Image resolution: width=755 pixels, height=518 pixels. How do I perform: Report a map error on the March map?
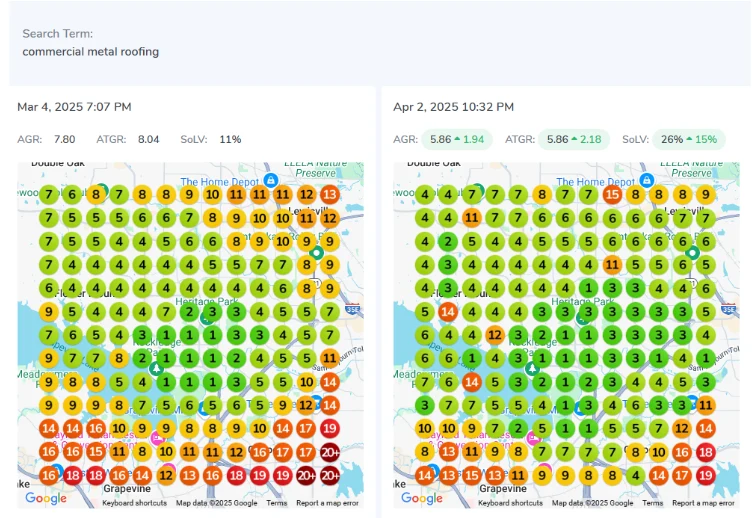326,503
